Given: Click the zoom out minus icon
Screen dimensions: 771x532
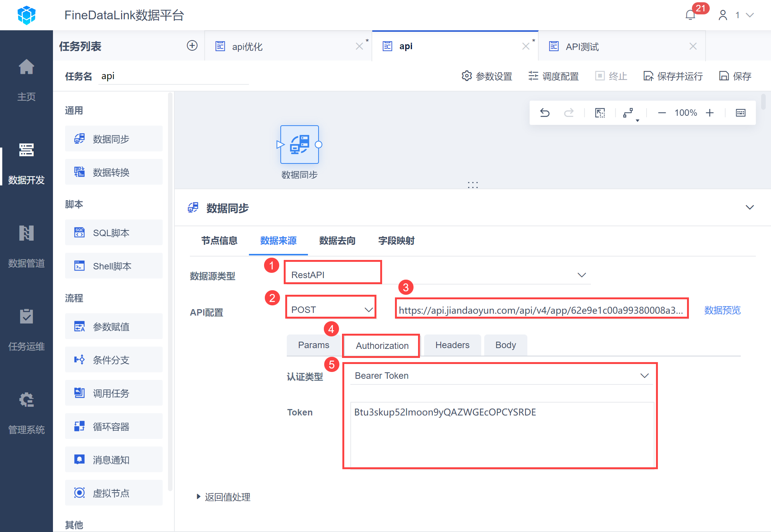Looking at the screenshot, I should click(662, 113).
